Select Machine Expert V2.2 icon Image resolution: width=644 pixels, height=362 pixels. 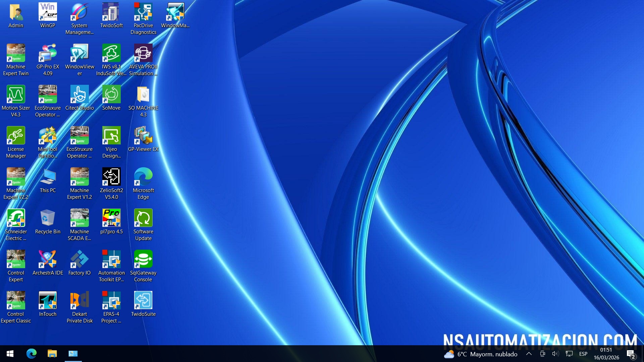pyautogui.click(x=16, y=184)
